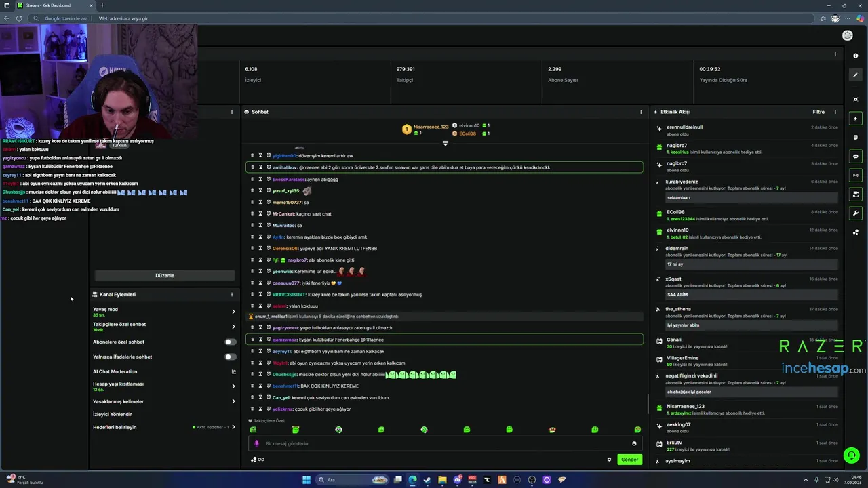868x488 pixels.
Task: Open the Filtre dropdown in Etkinlik Akışı
Action: tap(818, 112)
